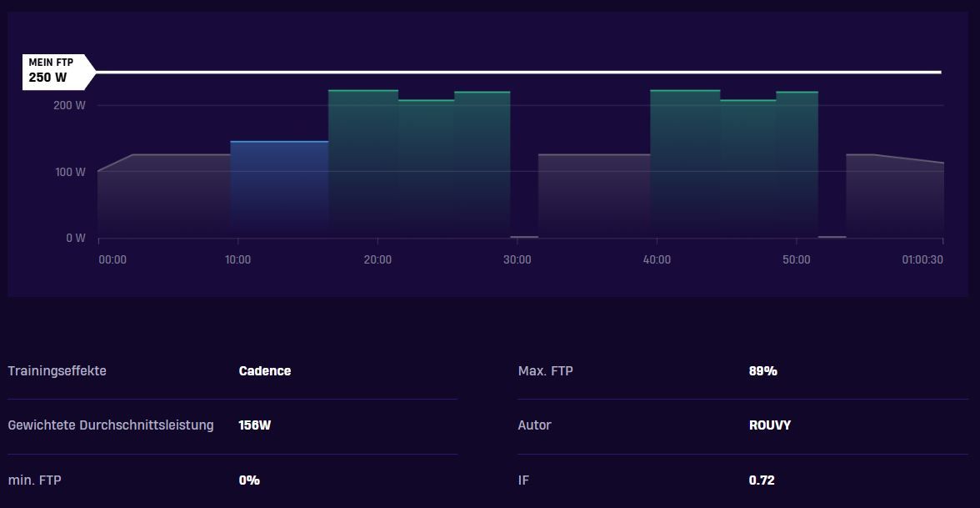Image resolution: width=980 pixels, height=508 pixels.
Task: Click the 40:00 time axis marker
Action: 657,259
